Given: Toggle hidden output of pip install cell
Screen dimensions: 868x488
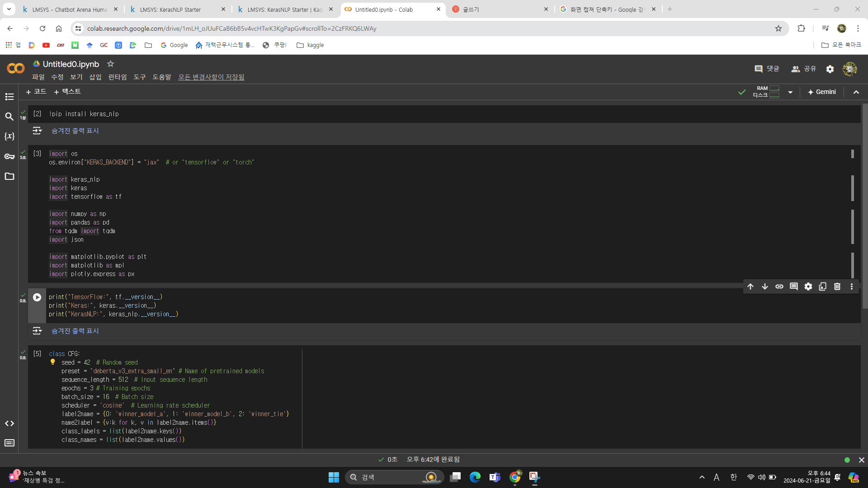Looking at the screenshot, I should click(x=75, y=131).
